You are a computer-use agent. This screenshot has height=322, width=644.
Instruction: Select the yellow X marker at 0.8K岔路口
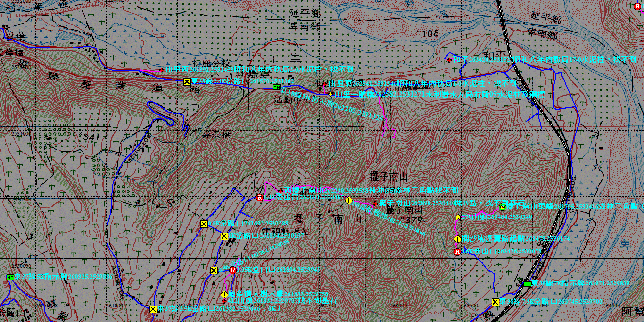[204, 224]
